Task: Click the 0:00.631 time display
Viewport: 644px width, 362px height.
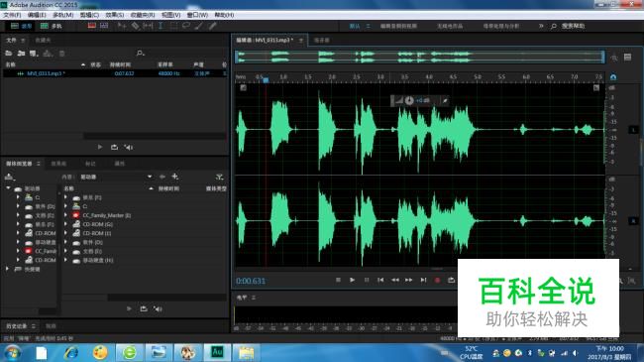Action: tap(251, 281)
